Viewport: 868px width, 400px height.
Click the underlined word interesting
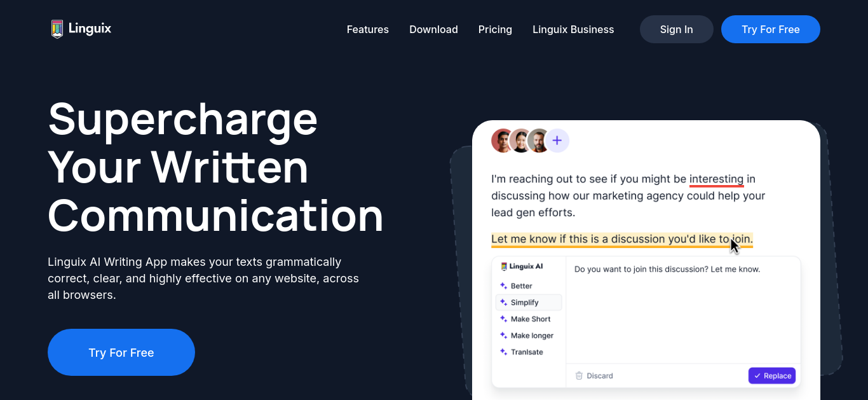[717, 179]
